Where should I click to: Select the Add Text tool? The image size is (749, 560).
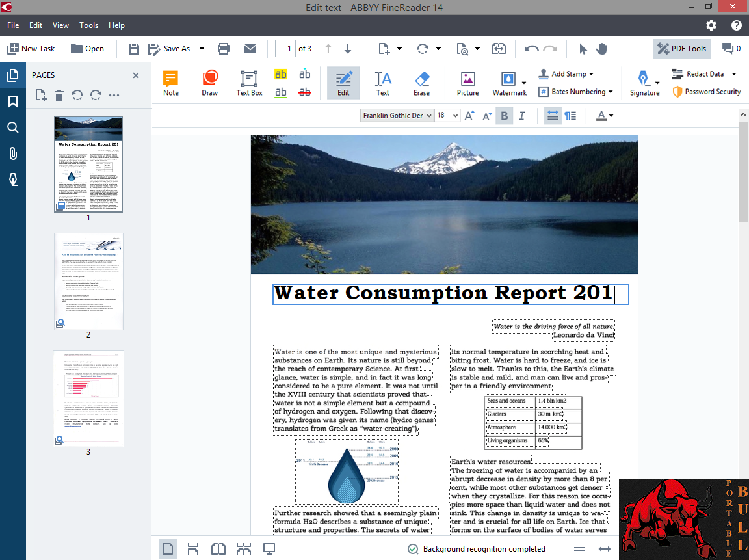pos(382,83)
